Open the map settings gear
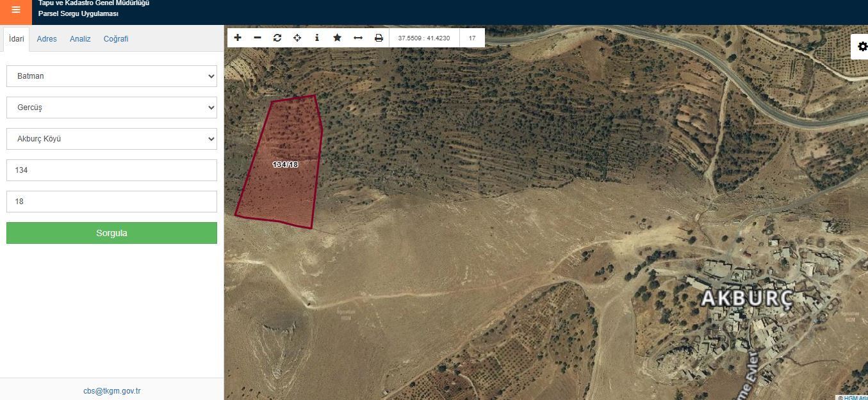This screenshot has width=868, height=400. [862, 47]
